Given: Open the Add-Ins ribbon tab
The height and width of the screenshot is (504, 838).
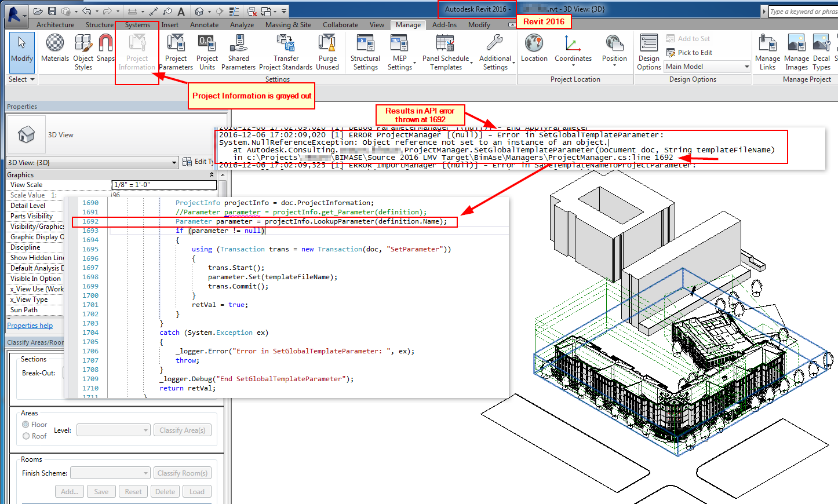Looking at the screenshot, I should 444,25.
